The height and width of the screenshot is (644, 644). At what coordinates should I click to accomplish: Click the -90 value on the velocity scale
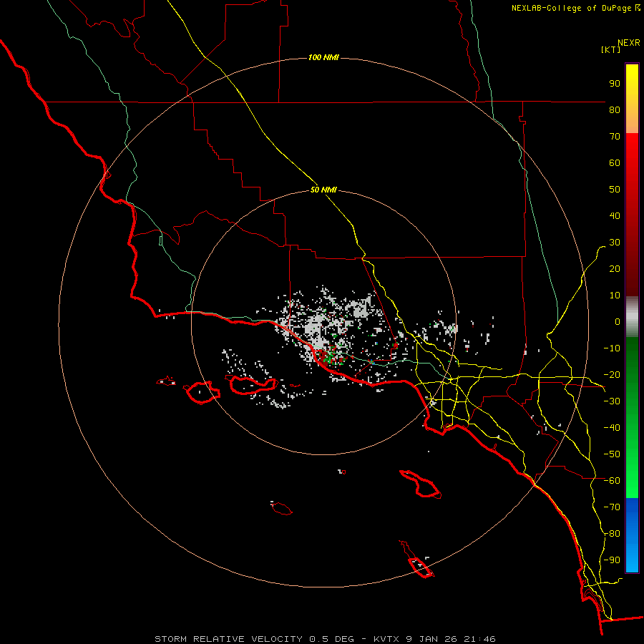click(x=612, y=560)
